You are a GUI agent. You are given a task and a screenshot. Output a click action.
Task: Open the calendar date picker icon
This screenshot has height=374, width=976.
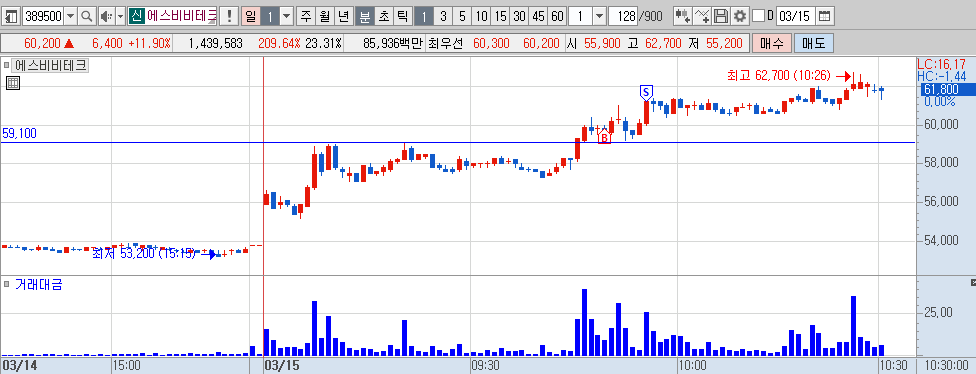click(x=824, y=16)
